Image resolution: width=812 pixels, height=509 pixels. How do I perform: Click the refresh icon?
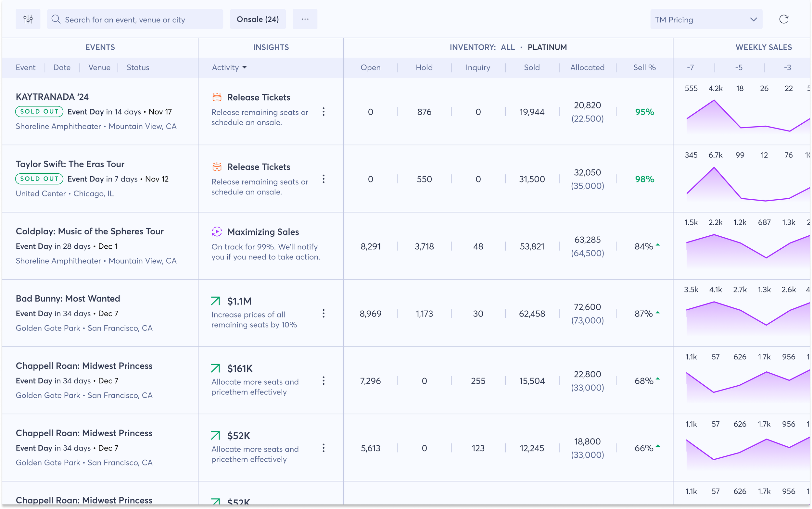pyautogui.click(x=783, y=19)
